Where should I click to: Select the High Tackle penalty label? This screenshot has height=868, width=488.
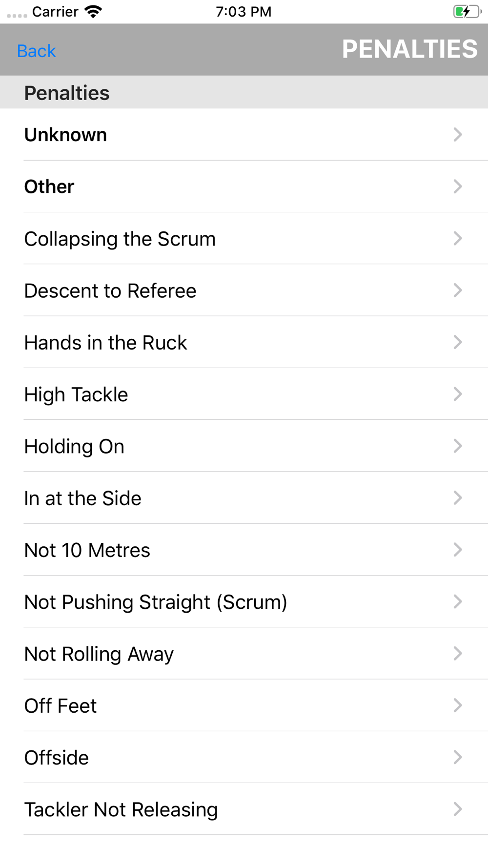coord(76,394)
